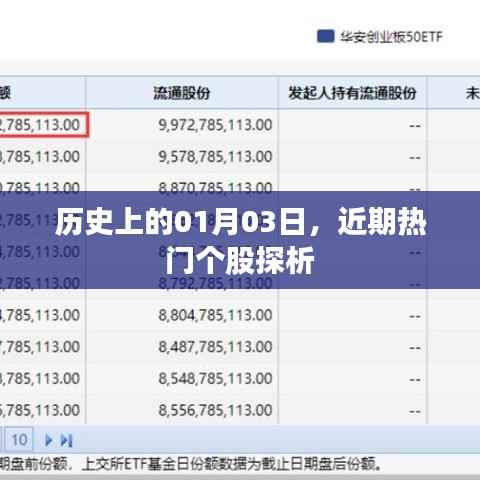The image size is (480, 480).
Task: Click the -- cell in the 8,556,785,113.00 row
Action: (415, 411)
